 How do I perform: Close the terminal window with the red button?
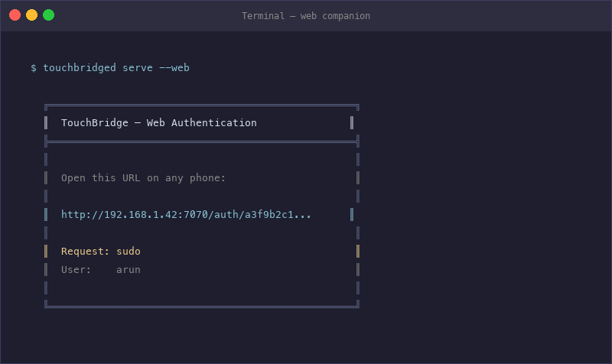(x=15, y=15)
